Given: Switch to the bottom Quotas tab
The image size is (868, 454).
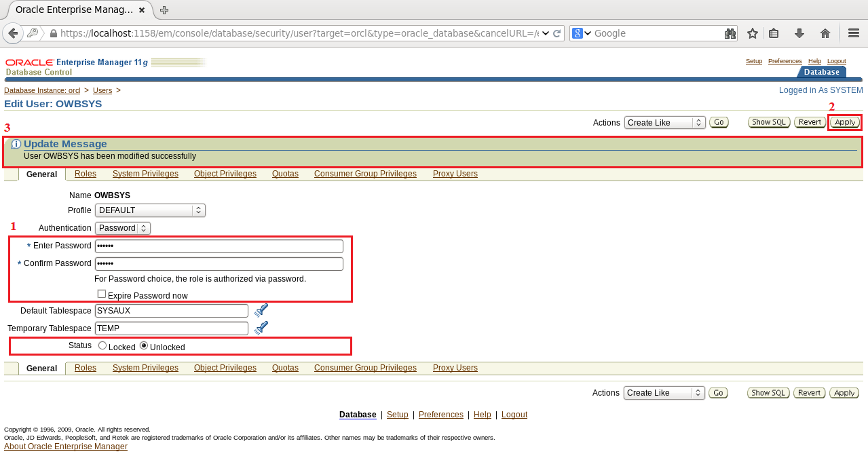Looking at the screenshot, I should (285, 368).
